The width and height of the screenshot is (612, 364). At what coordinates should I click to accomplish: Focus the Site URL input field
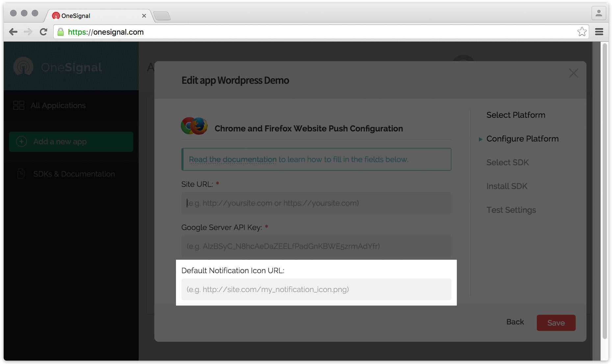click(x=316, y=203)
